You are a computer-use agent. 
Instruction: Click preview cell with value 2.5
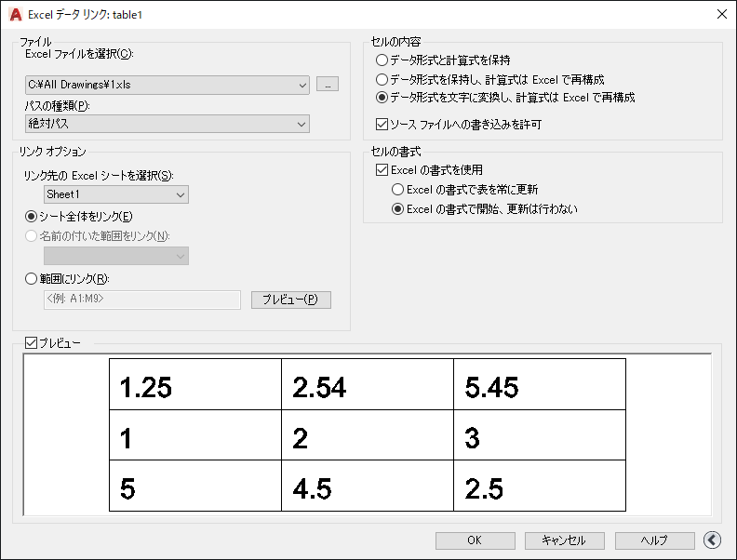540,486
